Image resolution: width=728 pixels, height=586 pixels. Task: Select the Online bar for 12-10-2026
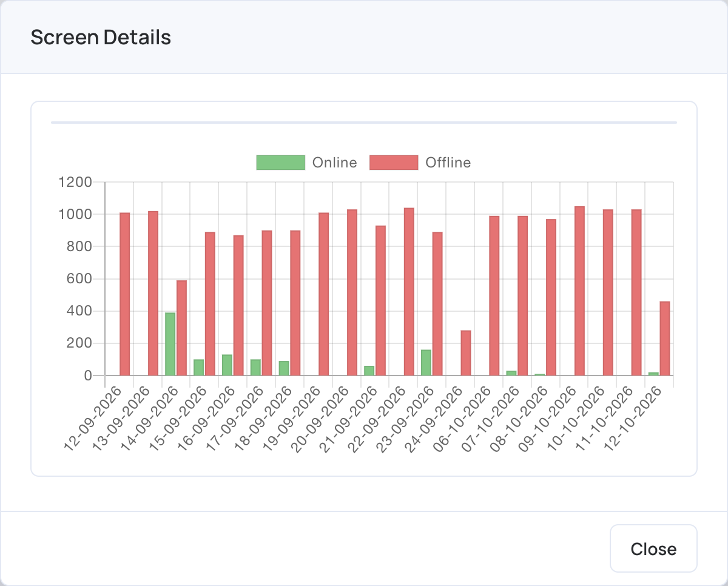[653, 374]
